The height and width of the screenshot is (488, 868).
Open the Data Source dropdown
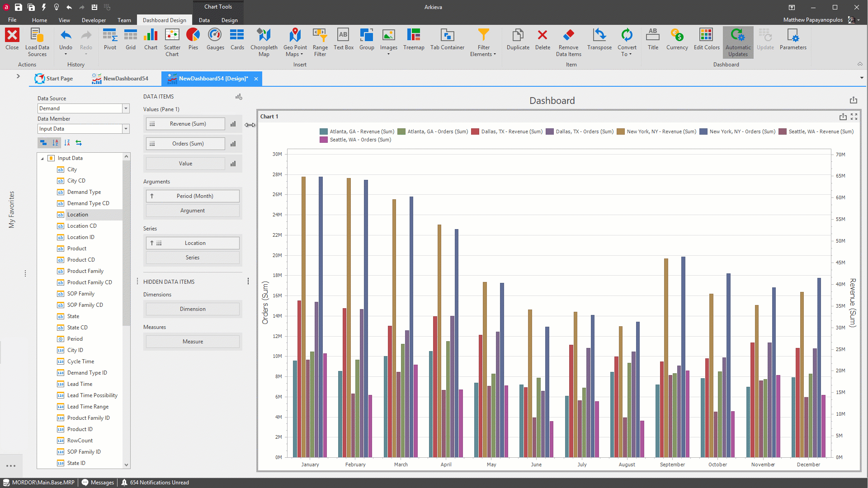click(x=126, y=108)
